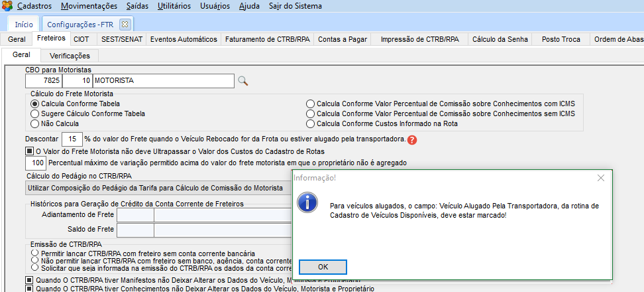The width and height of the screenshot is (644, 292).
Task: Select Calcula Conforme Custos Informado na Rota
Action: click(x=311, y=123)
